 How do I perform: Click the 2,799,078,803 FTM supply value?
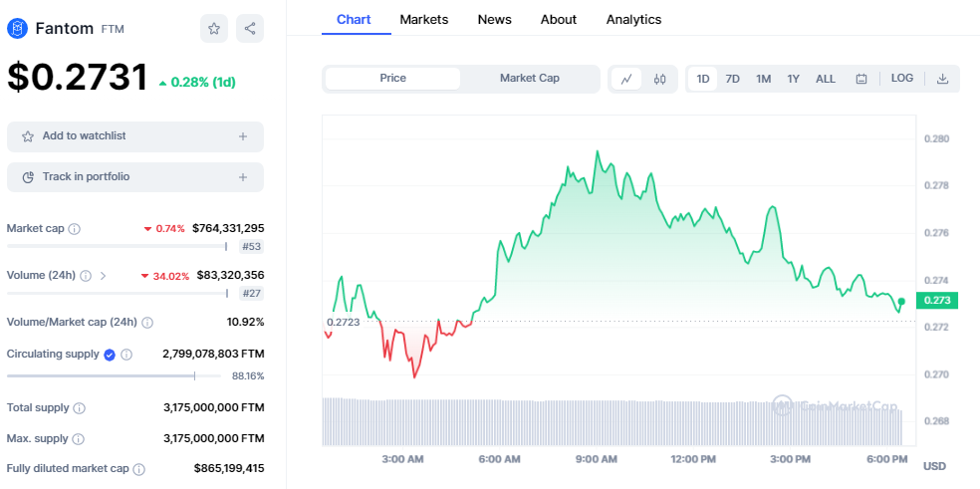tap(213, 354)
